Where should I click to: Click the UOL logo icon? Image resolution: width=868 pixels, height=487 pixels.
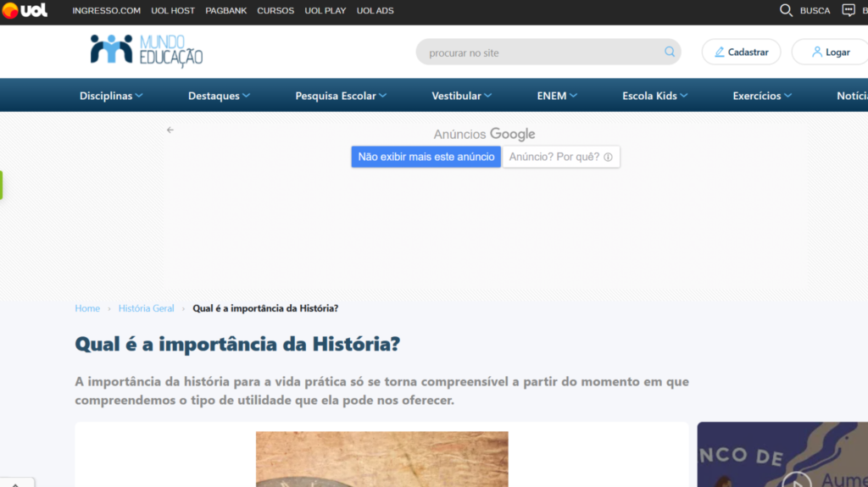click(25, 10)
